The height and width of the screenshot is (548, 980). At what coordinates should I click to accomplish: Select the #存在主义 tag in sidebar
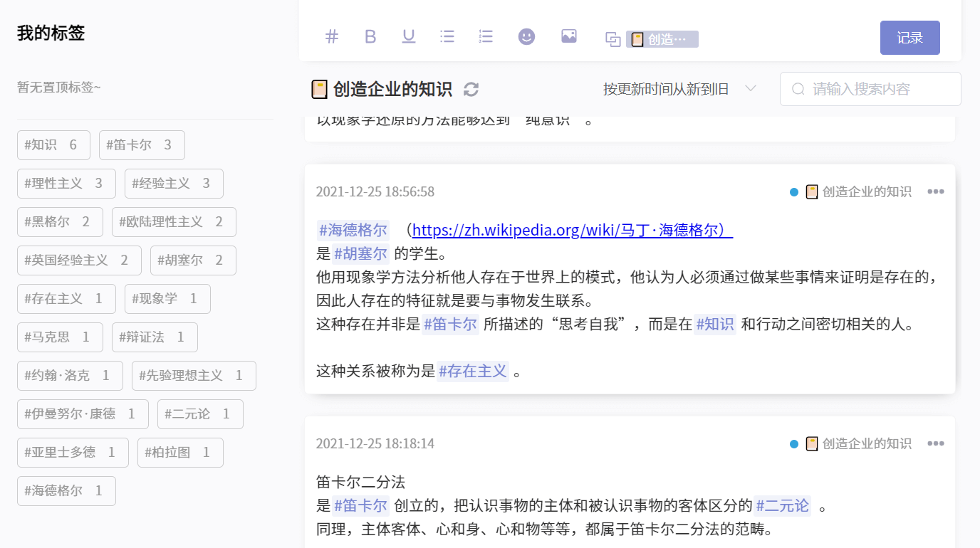point(66,299)
